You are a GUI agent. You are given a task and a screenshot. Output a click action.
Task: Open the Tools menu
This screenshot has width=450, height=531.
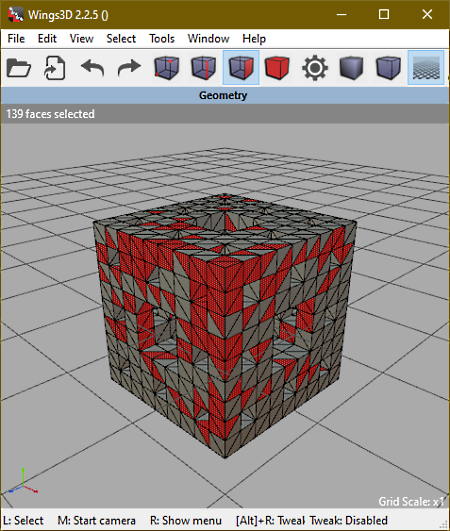pos(162,39)
